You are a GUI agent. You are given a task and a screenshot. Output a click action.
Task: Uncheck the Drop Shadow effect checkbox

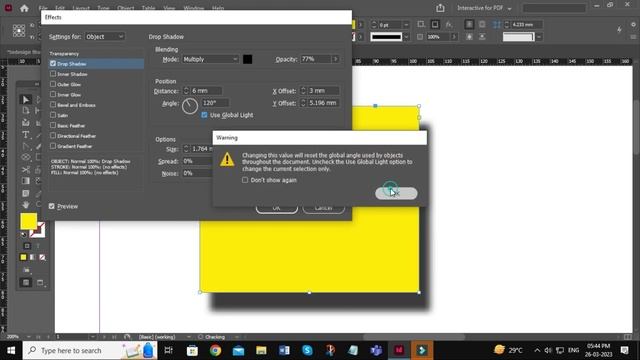coord(53,64)
